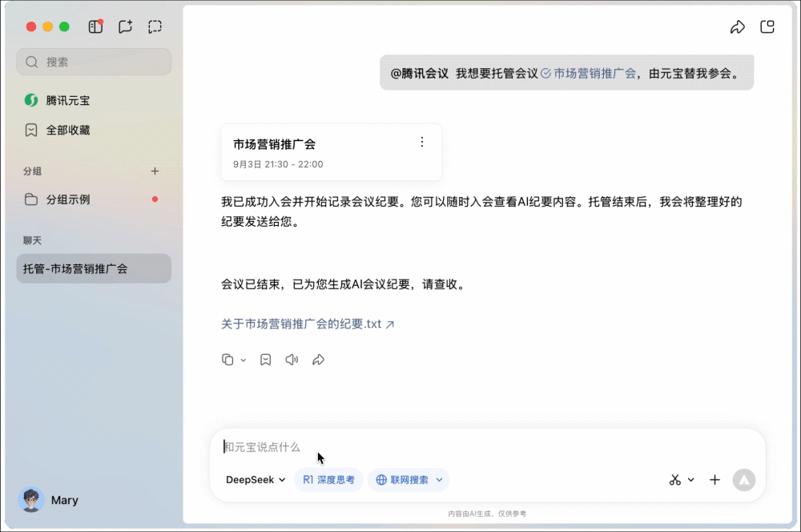Click the share arrow icon at top right
Image resolution: width=801 pixels, height=532 pixels.
click(737, 27)
